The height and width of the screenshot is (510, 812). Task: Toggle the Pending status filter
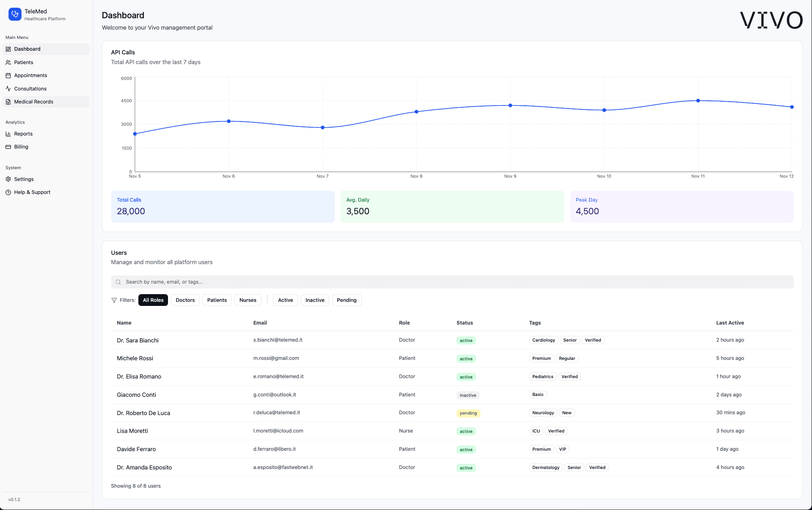pyautogui.click(x=347, y=300)
